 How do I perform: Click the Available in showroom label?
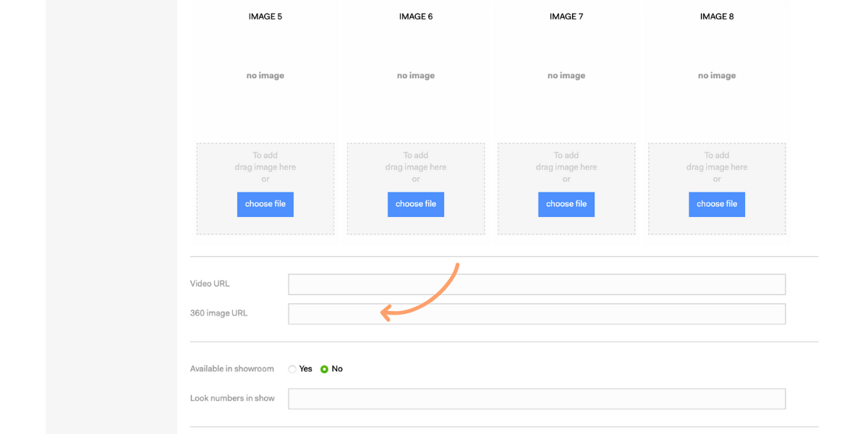point(232,369)
